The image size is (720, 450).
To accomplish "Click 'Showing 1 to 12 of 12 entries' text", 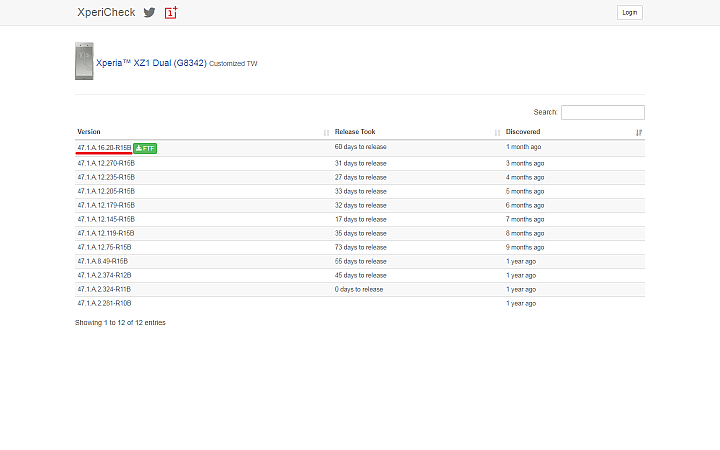I will [120, 323].
